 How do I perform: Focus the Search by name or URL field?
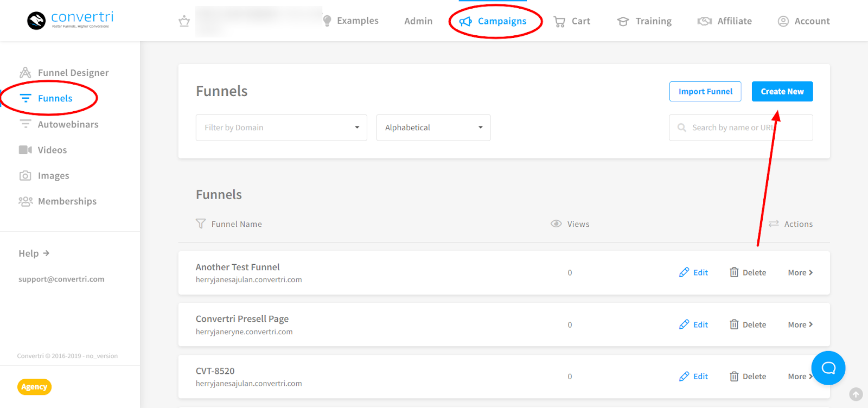click(x=741, y=127)
